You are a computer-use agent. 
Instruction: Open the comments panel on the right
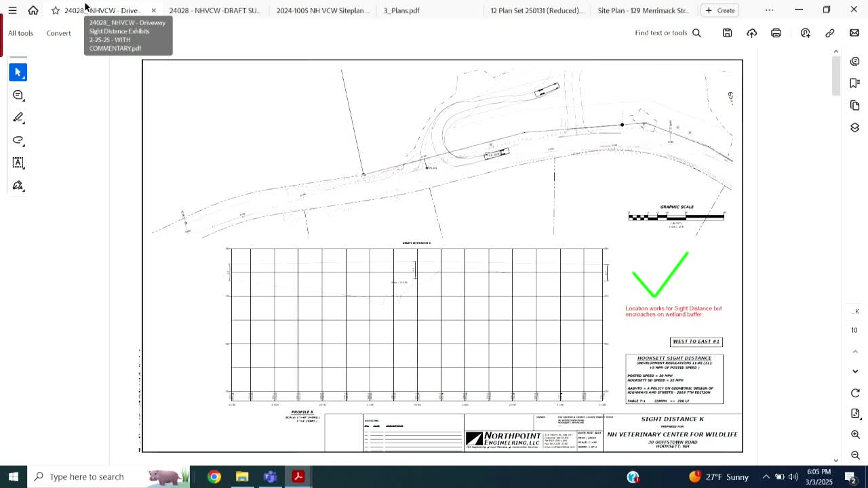coord(854,61)
